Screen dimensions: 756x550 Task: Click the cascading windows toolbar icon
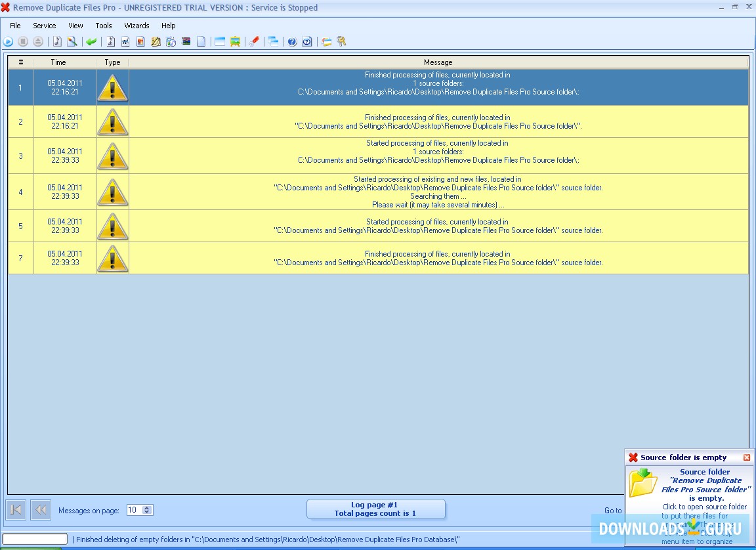click(273, 41)
